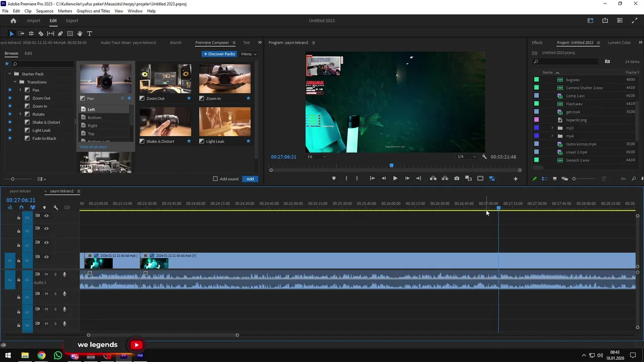The height and width of the screenshot is (362, 644).
Task: Play the sequence in Program monitor
Action: click(395, 178)
